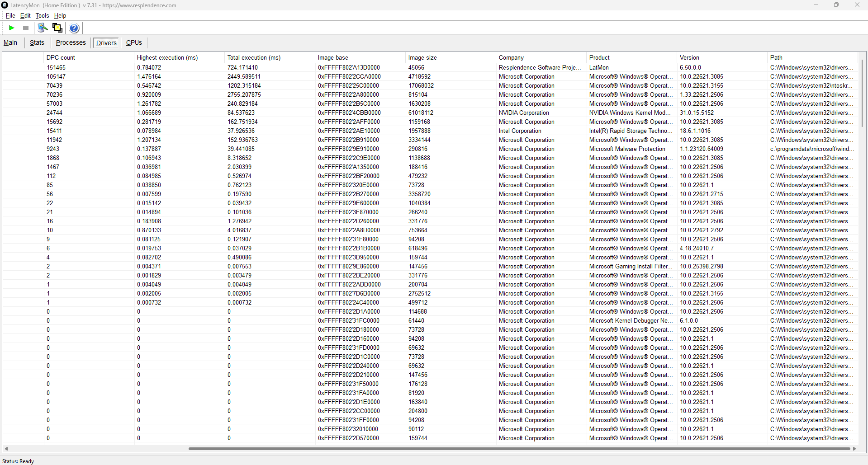Open the Edit menu
The image size is (868, 465).
25,15
